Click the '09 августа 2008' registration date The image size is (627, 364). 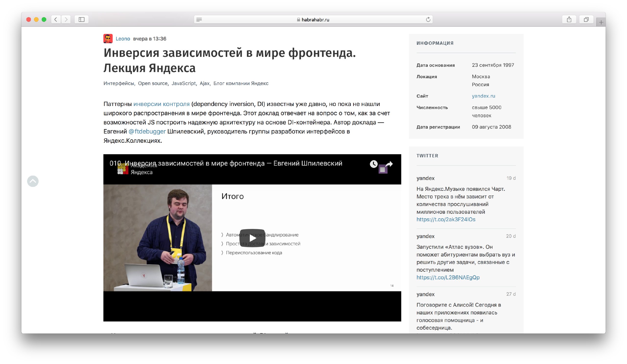[491, 127]
